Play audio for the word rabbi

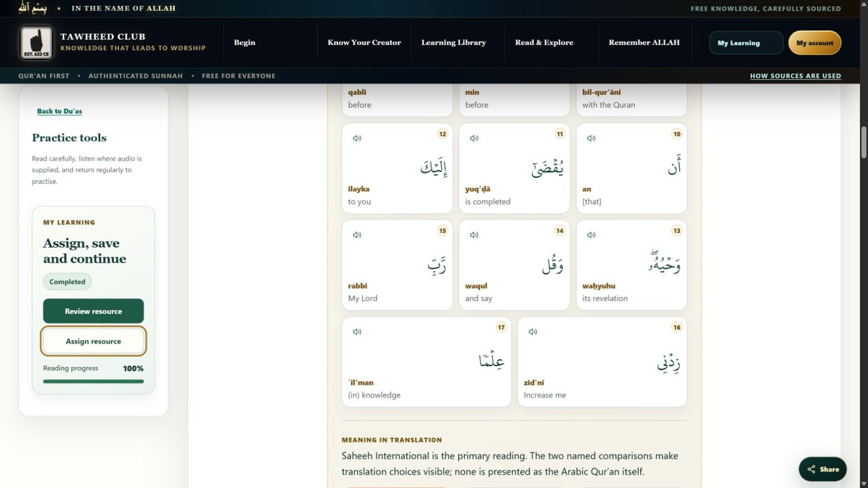click(x=357, y=235)
